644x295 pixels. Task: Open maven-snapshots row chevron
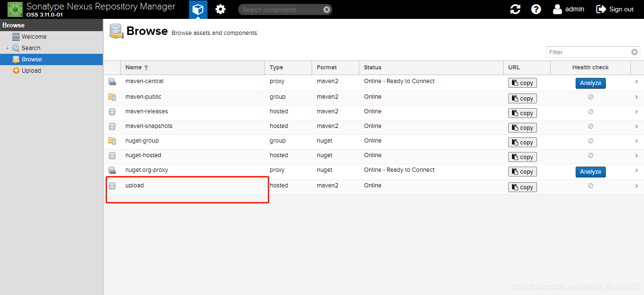pyautogui.click(x=636, y=126)
